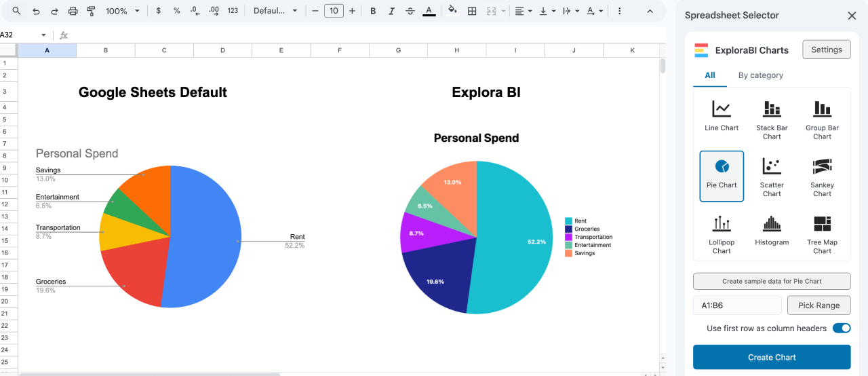
Task: Click the Create Chart button
Action: pyautogui.click(x=772, y=357)
